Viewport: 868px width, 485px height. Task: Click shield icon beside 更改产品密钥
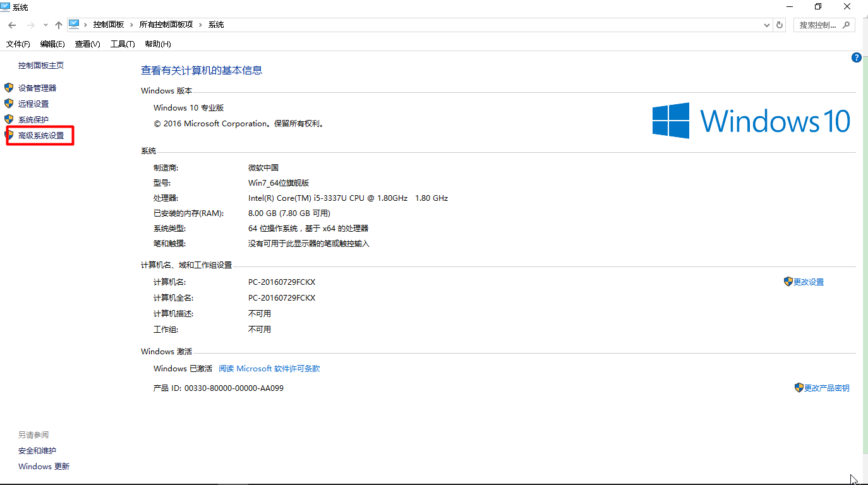tap(799, 388)
